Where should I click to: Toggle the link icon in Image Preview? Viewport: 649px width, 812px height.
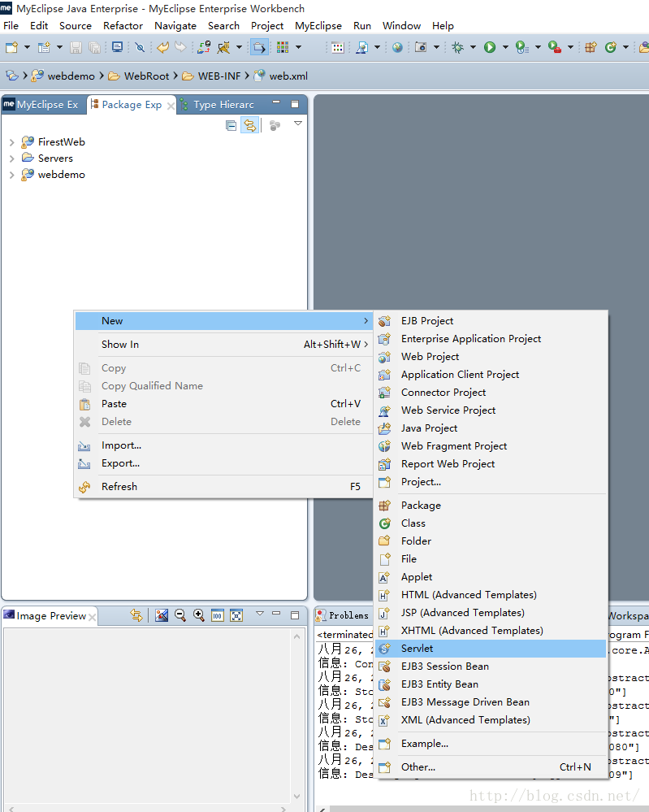(136, 615)
